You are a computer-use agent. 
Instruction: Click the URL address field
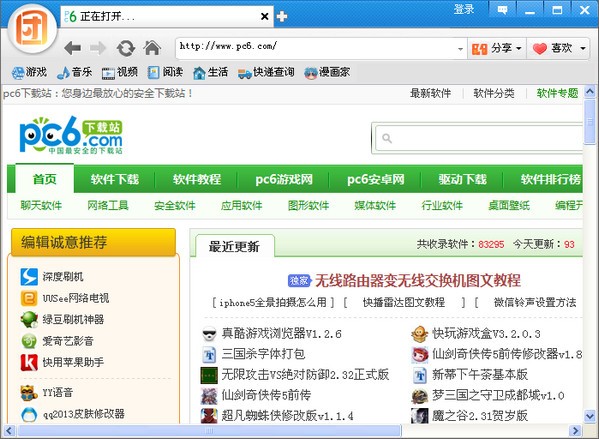pos(316,48)
